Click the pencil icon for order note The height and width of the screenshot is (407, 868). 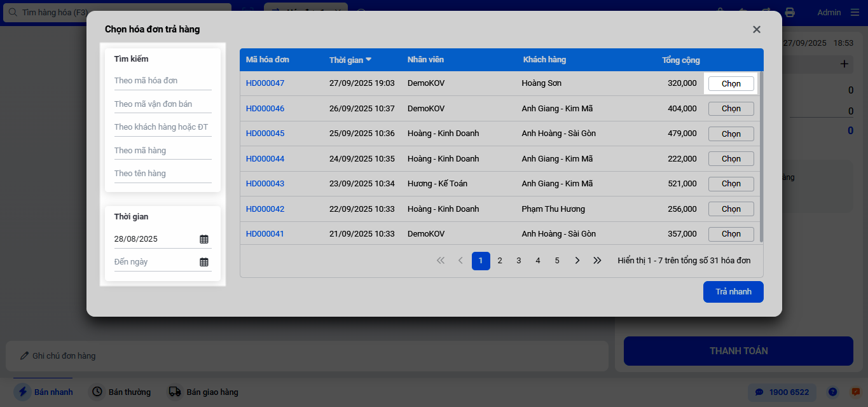(25, 355)
